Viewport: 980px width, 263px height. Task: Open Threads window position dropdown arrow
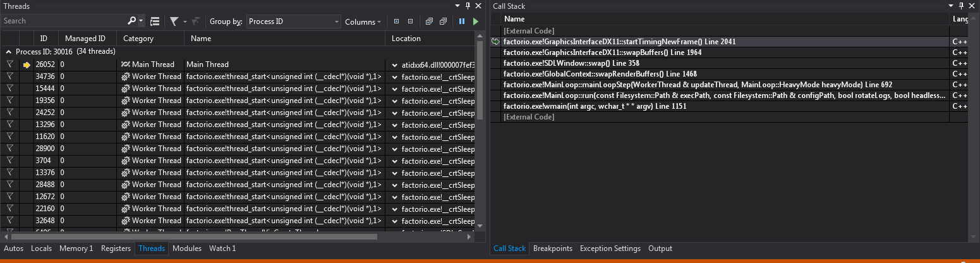[x=457, y=6]
